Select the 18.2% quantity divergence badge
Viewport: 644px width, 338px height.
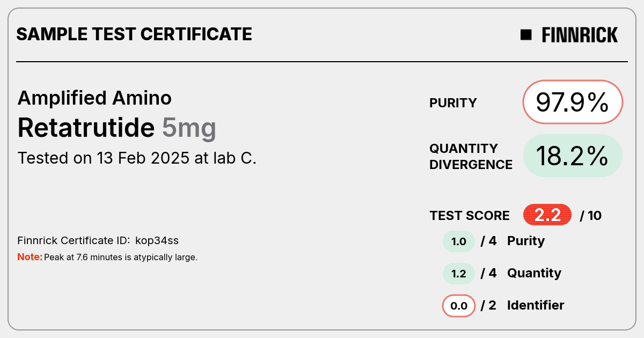(573, 156)
